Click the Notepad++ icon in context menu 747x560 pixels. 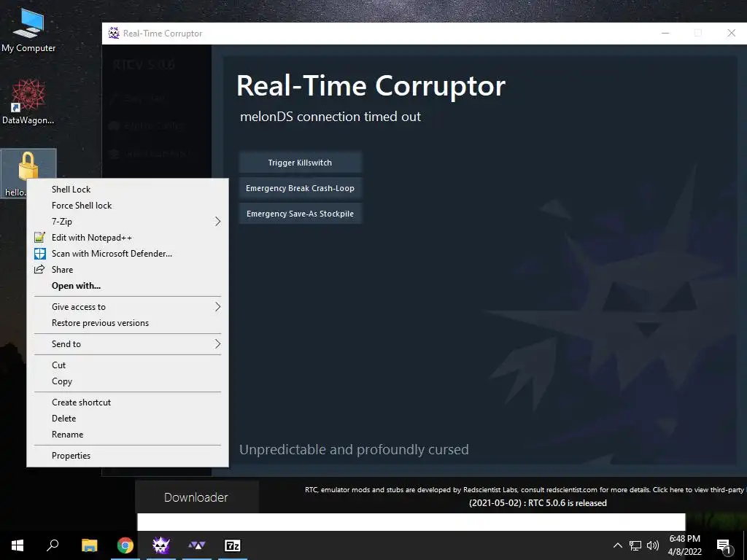40,237
